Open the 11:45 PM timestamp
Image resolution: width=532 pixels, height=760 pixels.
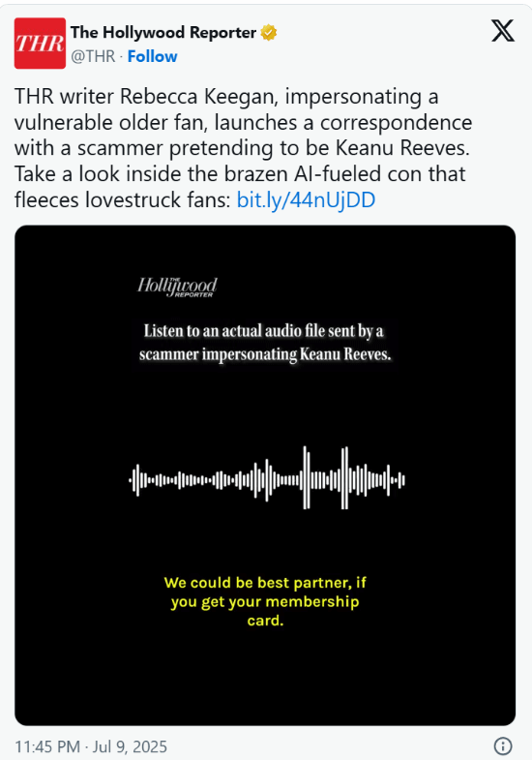coord(47,746)
